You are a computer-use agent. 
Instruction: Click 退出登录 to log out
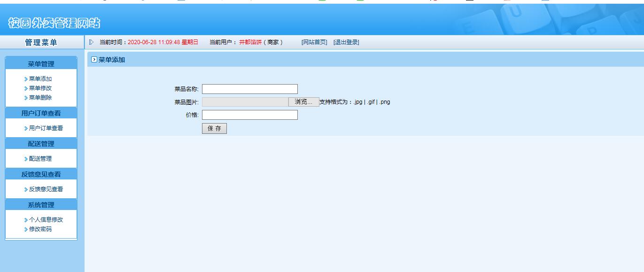[346, 42]
